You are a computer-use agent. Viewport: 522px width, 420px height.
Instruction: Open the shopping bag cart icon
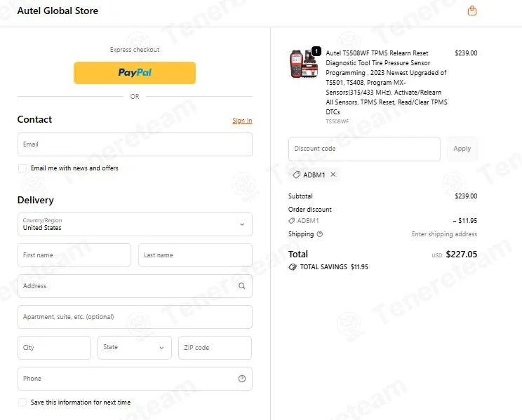[471, 11]
